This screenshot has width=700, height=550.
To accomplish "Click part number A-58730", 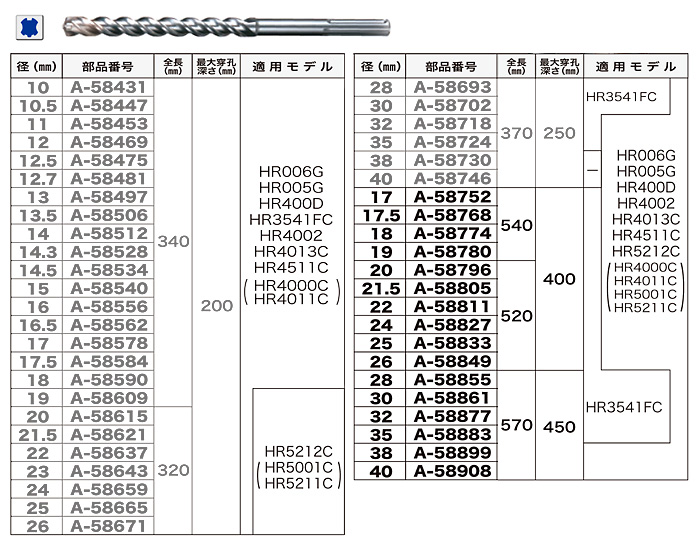I will tap(453, 161).
